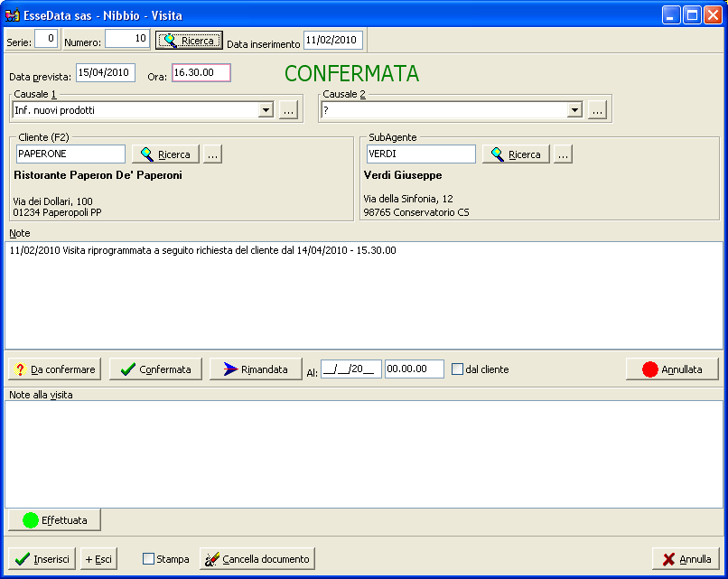This screenshot has width=728, height=579.
Task: Click ellipsis button next to SubAgente Ricerca
Action: [x=563, y=154]
